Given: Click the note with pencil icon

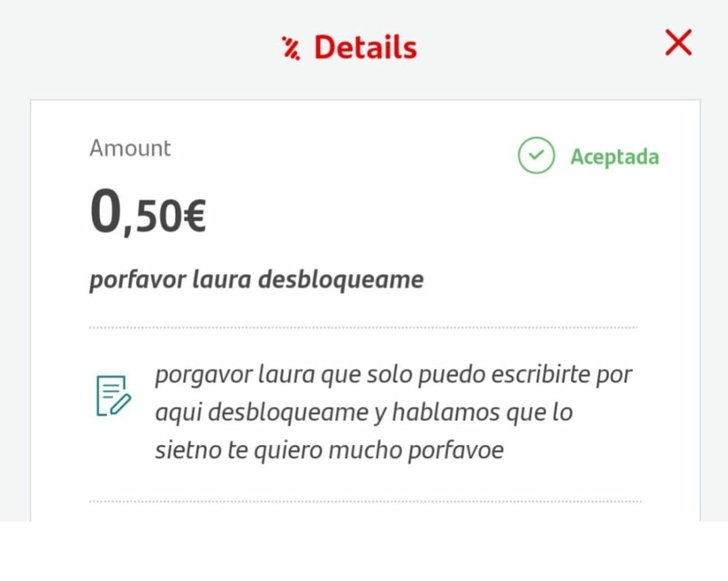Looking at the screenshot, I should 113,395.
